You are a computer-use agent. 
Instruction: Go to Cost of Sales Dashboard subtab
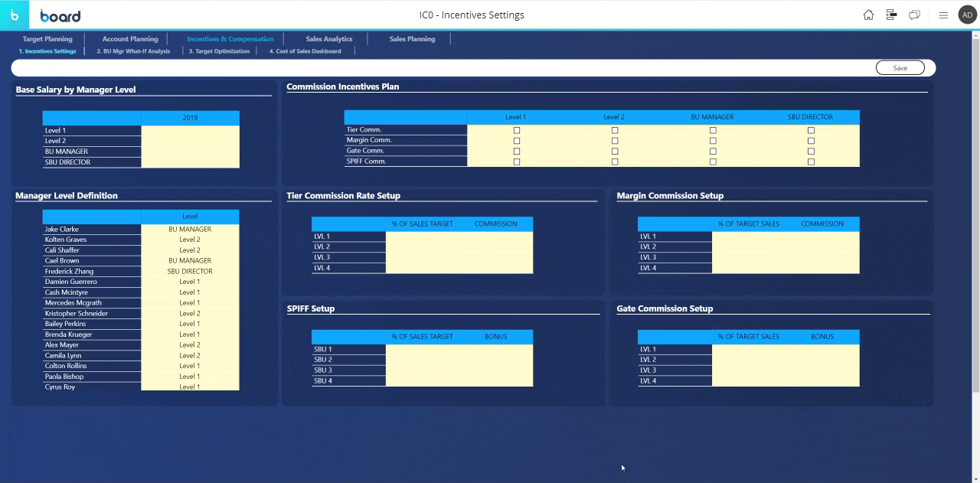306,51
